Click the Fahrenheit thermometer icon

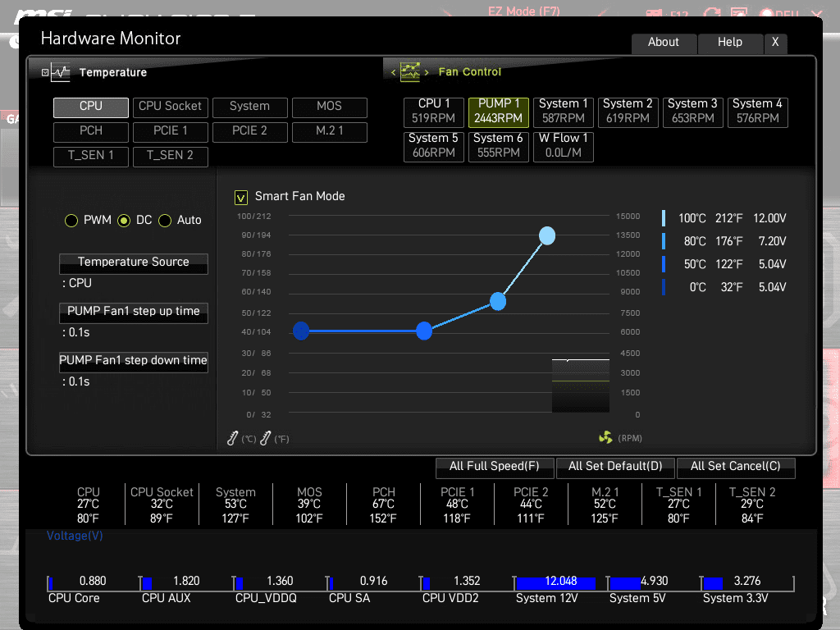[x=265, y=438]
